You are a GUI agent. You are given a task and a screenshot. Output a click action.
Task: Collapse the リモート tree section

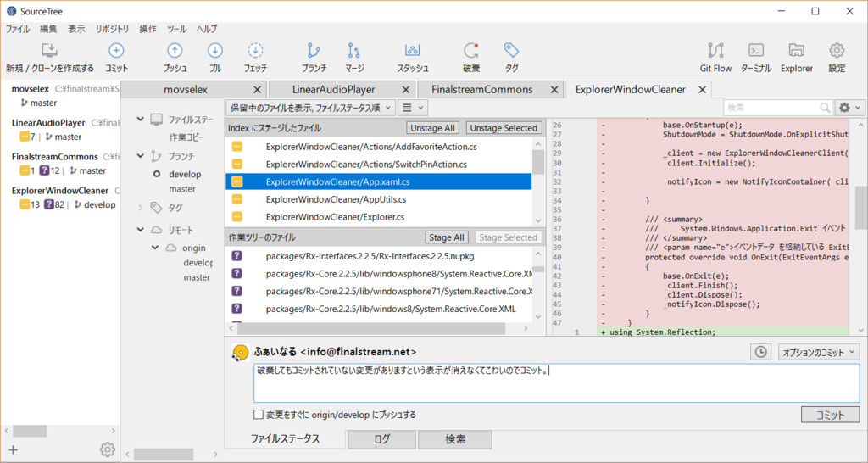pos(140,229)
